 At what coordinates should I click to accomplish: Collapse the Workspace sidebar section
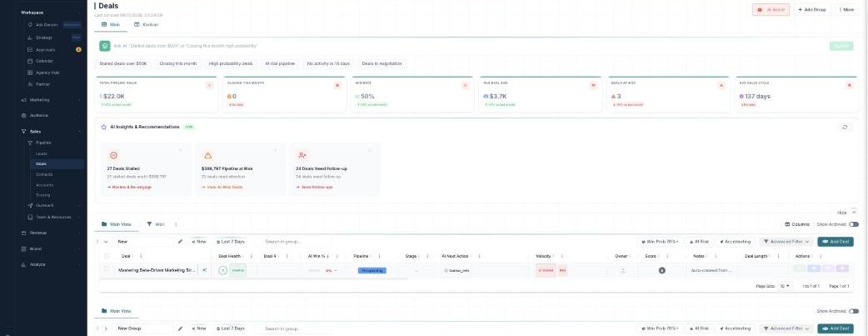pyautogui.click(x=80, y=13)
